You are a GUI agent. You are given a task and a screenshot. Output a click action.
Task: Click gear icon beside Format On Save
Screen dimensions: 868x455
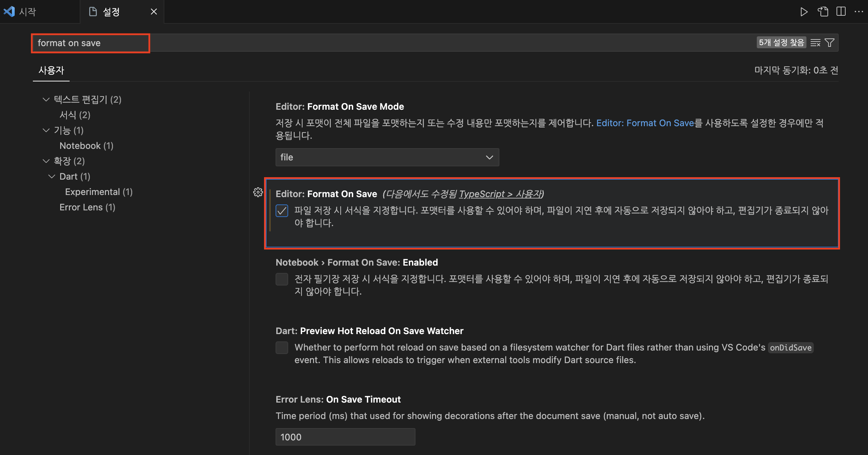click(x=258, y=192)
